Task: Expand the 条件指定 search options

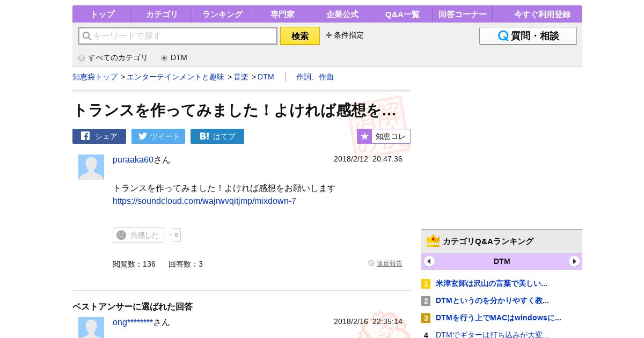Action: 345,35
